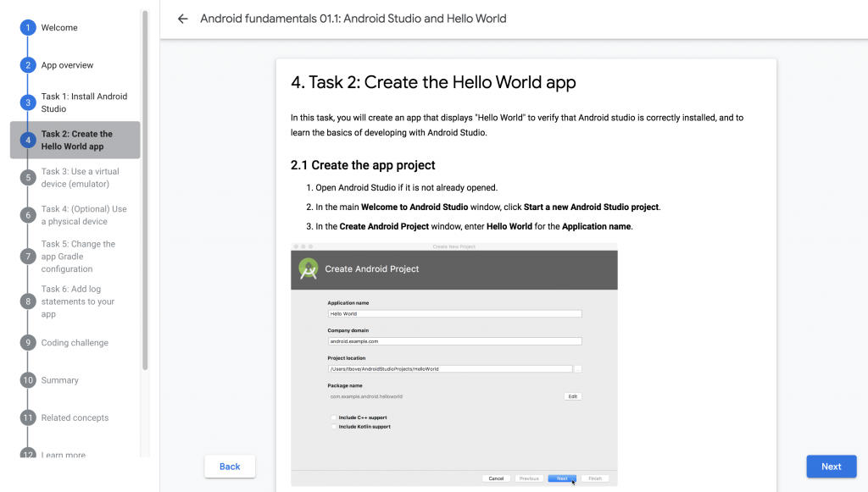Open Task 3: Use a virtual device
Screen dimensions: 868x492
click(x=81, y=178)
